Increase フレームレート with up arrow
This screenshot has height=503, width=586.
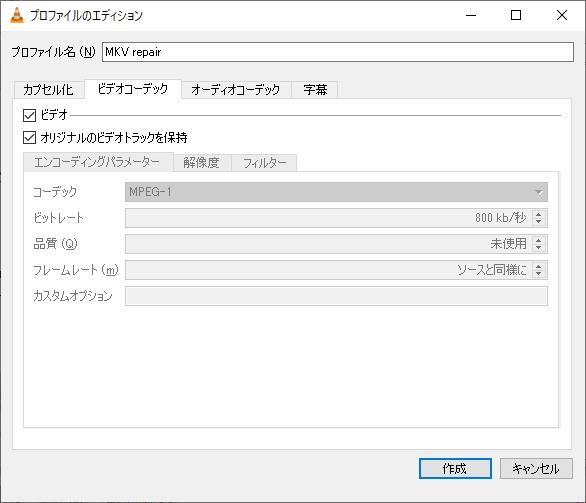[539, 266]
